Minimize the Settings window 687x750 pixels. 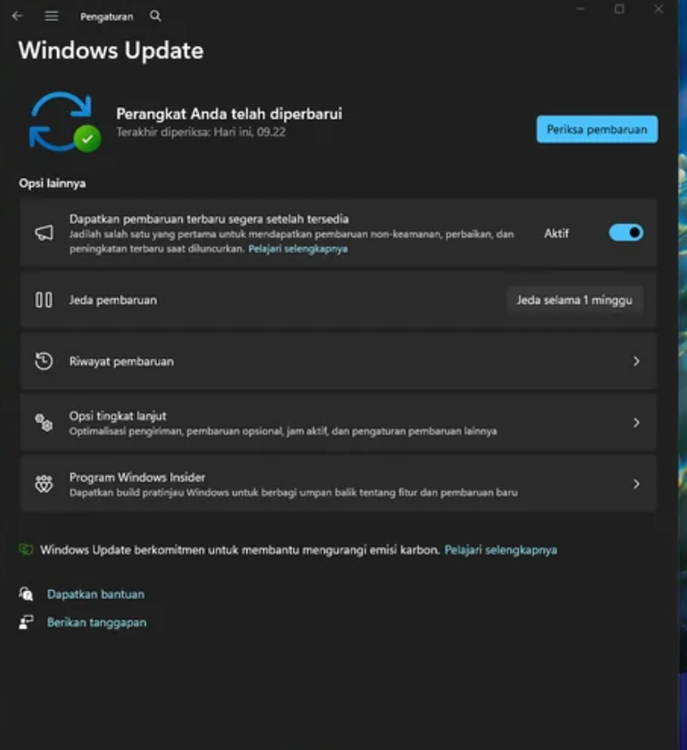click(x=580, y=9)
